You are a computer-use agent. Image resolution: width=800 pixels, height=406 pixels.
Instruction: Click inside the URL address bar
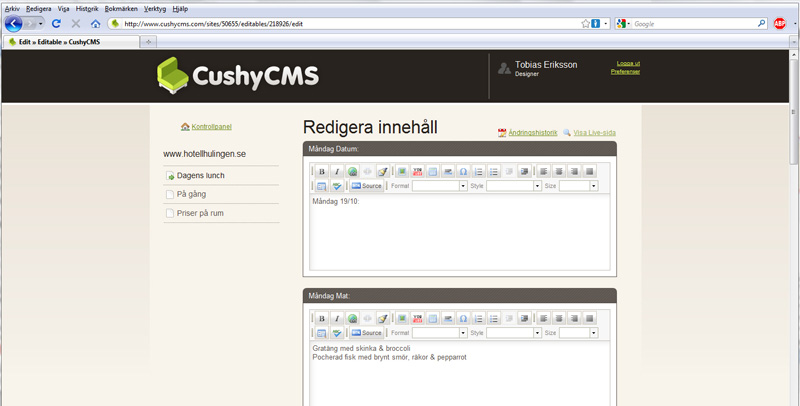351,23
